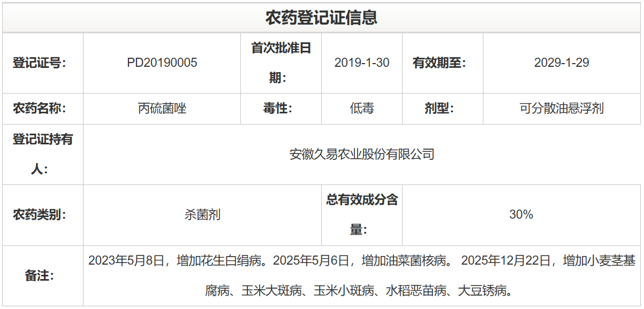
Task: Click the pesticide name 丙硫菌唑
Action: (162, 109)
